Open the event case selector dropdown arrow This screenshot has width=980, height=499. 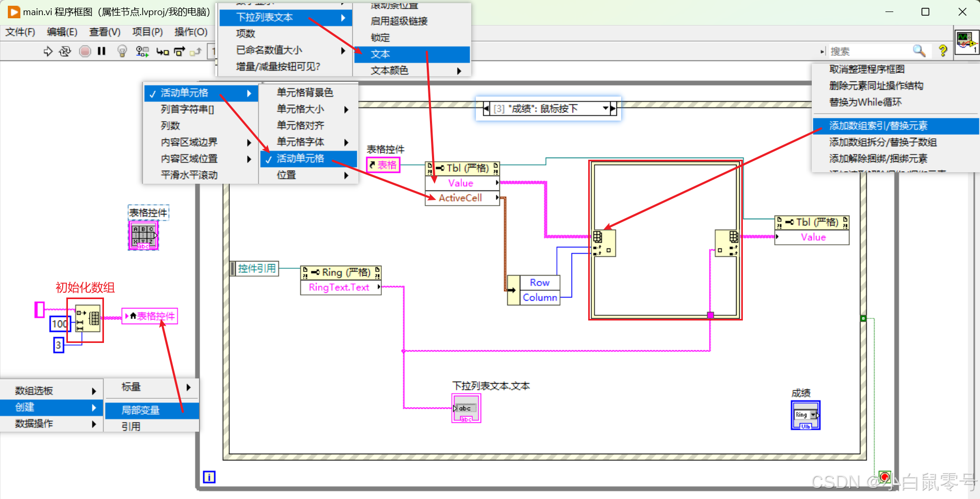pos(605,109)
